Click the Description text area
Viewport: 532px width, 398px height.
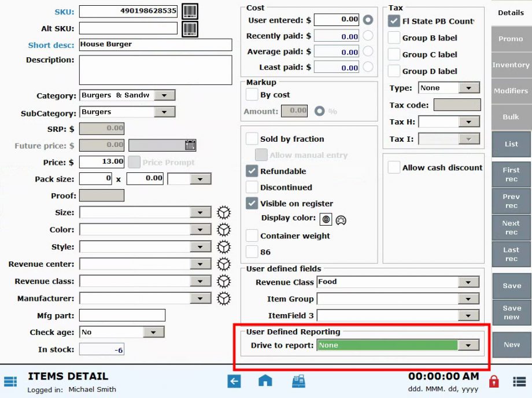(156, 70)
